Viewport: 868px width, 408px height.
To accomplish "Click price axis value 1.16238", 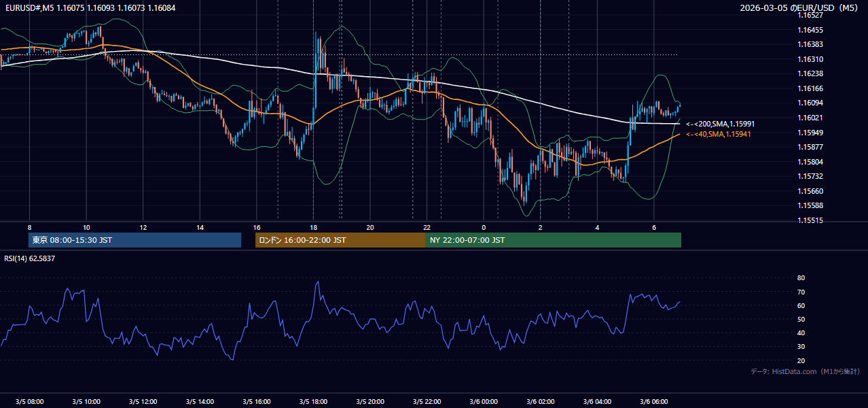I will tap(810, 73).
